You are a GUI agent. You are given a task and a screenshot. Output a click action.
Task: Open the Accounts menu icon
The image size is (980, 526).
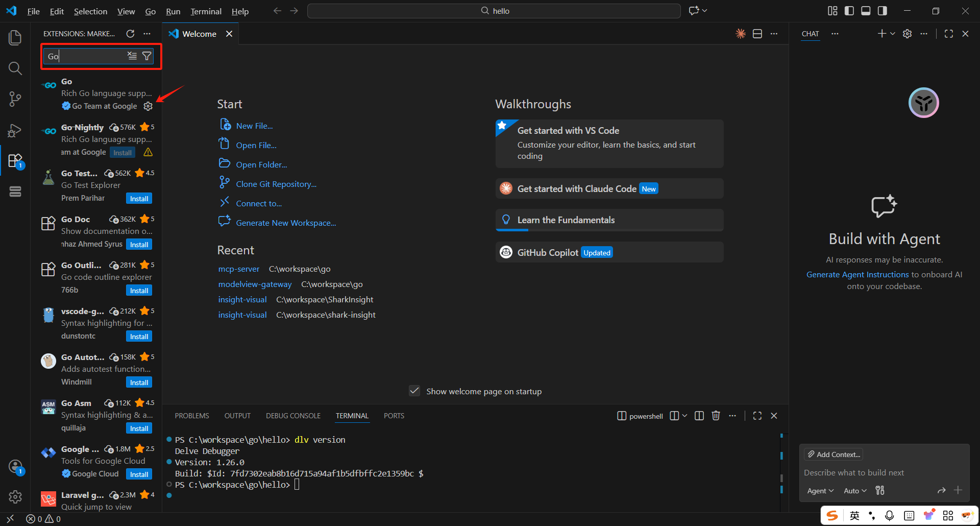[x=15, y=467]
